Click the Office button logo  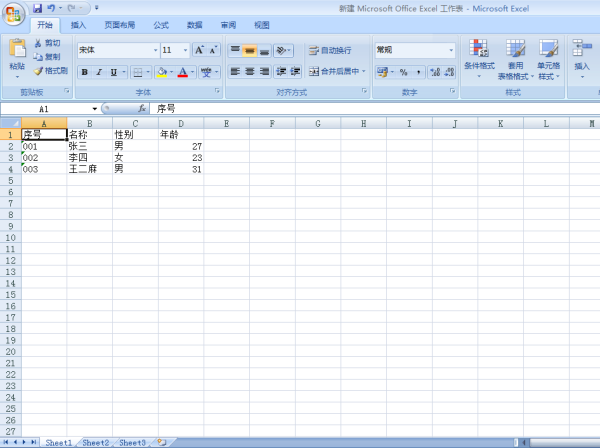[x=15, y=12]
